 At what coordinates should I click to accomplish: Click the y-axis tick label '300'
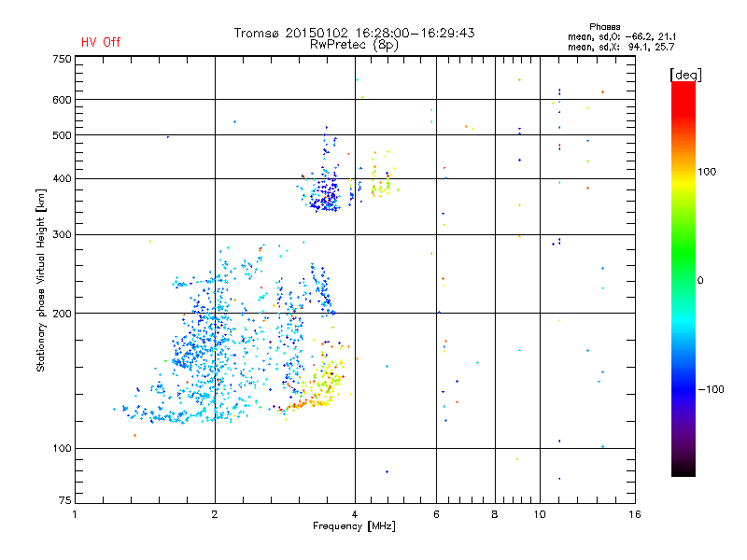(x=62, y=234)
